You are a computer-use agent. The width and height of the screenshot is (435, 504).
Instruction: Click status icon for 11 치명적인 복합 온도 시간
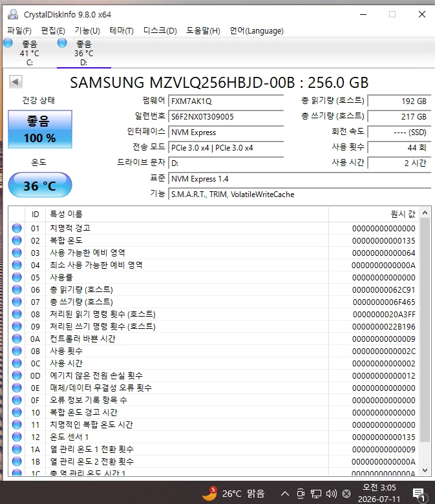[17, 425]
